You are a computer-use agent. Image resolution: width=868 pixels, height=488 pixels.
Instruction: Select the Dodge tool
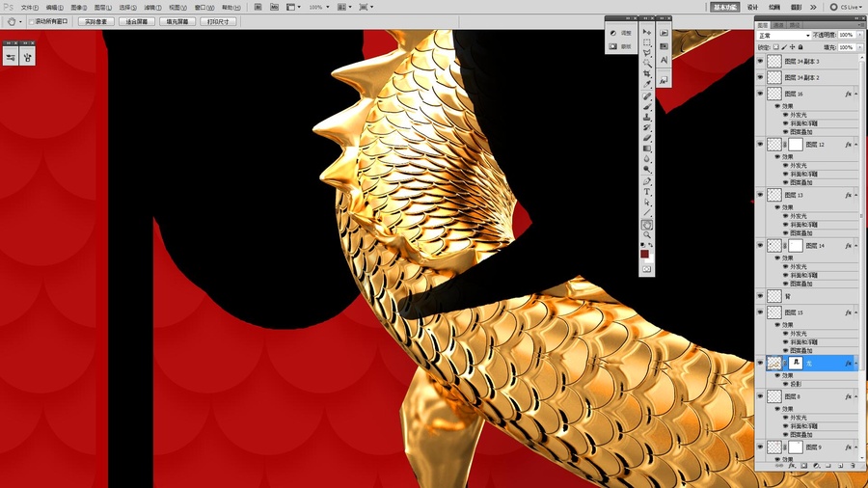point(646,170)
